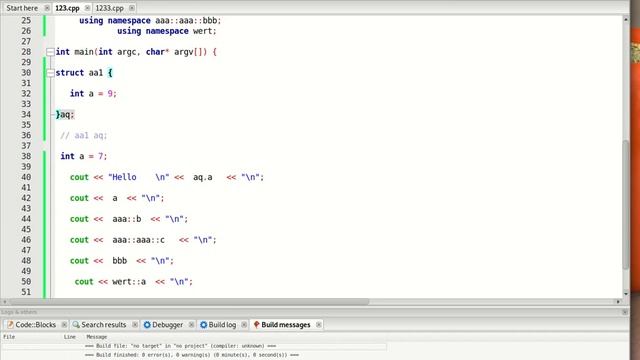Viewport: 640px width, 360px height.
Task: Close the Code::Blocks log tab
Action: pos(64,324)
